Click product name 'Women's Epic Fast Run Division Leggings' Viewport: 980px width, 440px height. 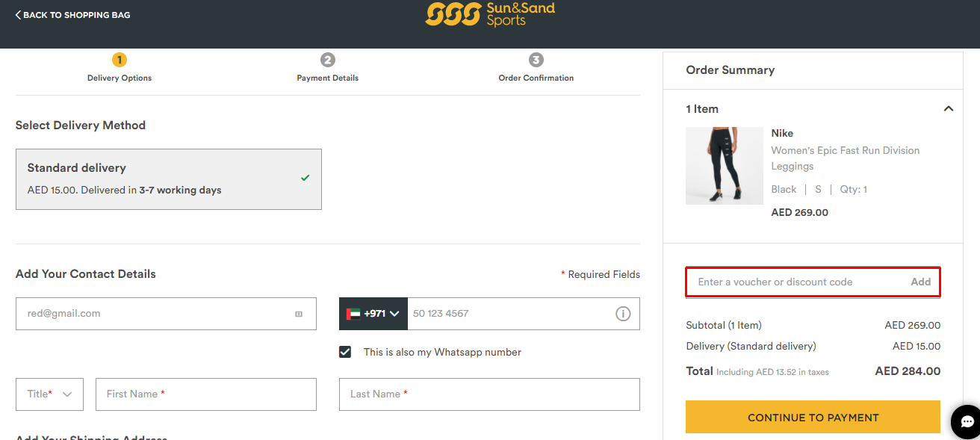point(846,158)
